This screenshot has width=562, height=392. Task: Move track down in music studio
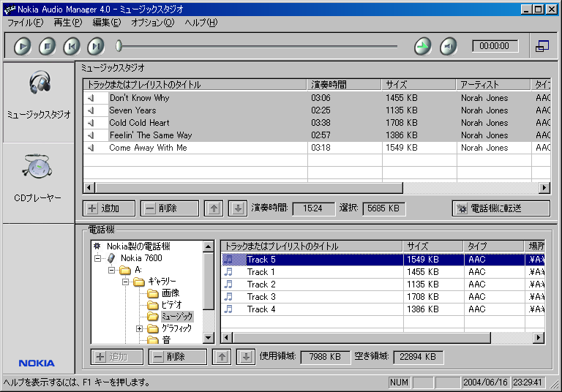(238, 208)
